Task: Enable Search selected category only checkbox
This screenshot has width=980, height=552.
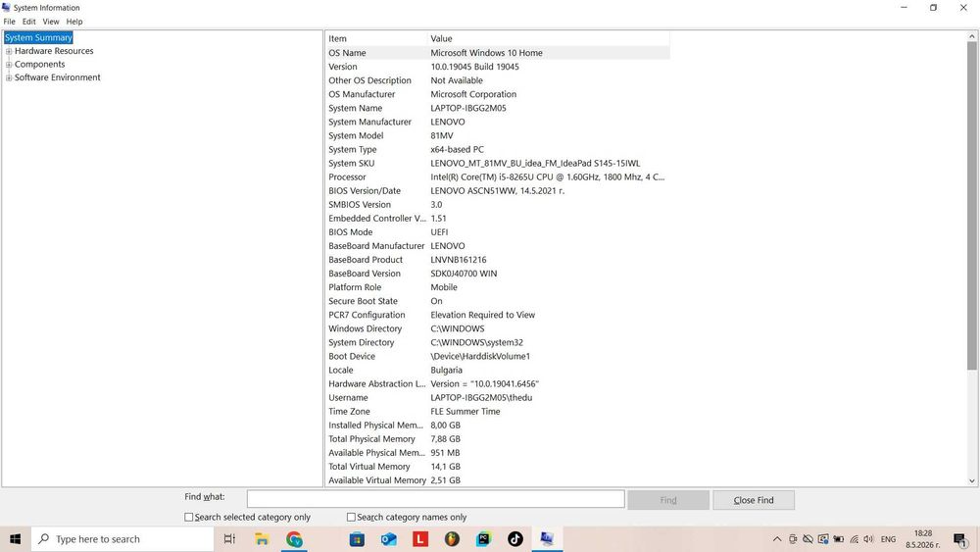Action: point(189,517)
